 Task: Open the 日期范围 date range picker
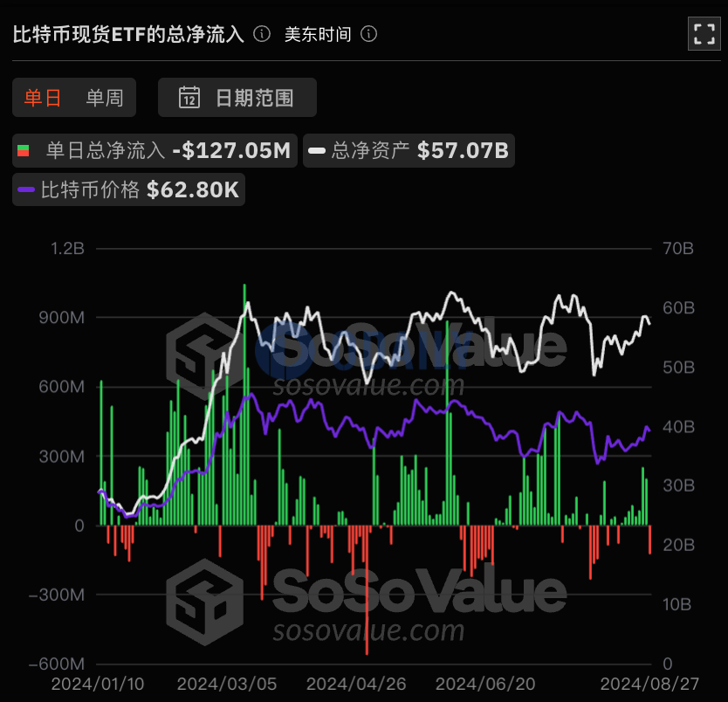tap(237, 98)
